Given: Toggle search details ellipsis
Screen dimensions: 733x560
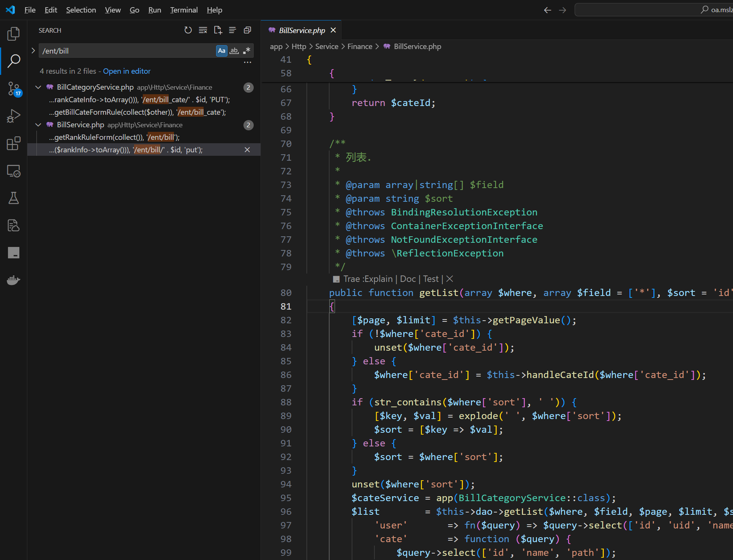Looking at the screenshot, I should [248, 62].
